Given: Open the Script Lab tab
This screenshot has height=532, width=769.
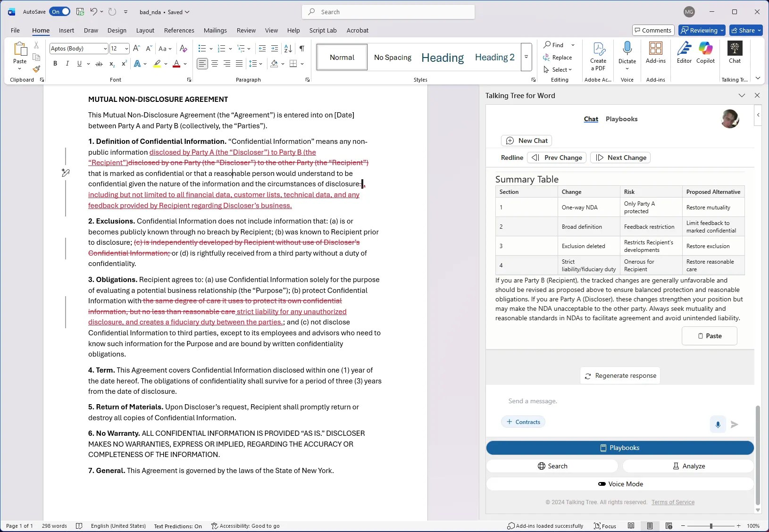Looking at the screenshot, I should (x=323, y=30).
